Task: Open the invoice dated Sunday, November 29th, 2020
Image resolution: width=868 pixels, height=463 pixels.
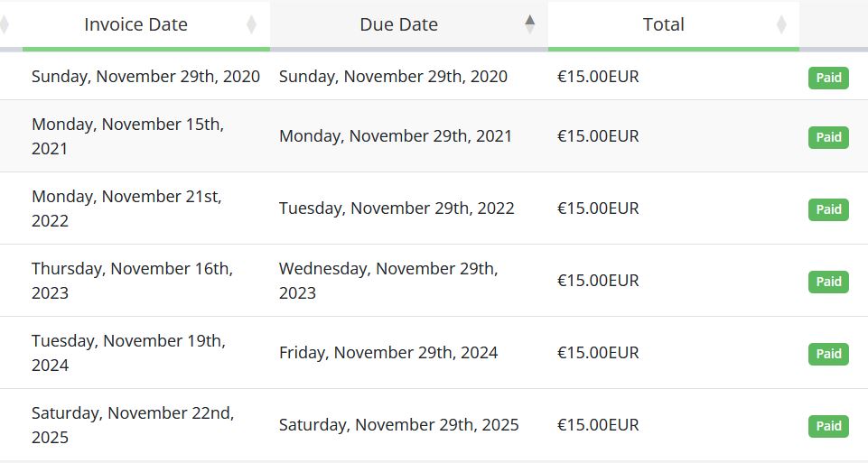Action: coord(434,77)
